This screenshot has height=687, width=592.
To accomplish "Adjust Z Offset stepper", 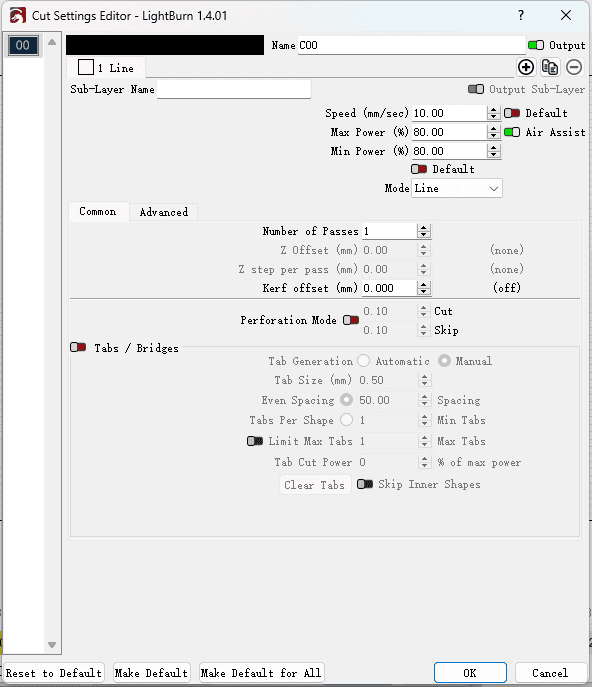I will tap(424, 250).
